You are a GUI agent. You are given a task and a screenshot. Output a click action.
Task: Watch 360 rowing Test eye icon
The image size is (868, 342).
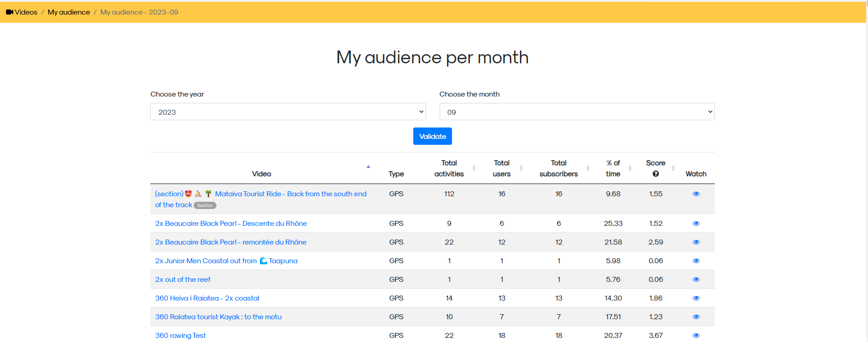click(696, 336)
